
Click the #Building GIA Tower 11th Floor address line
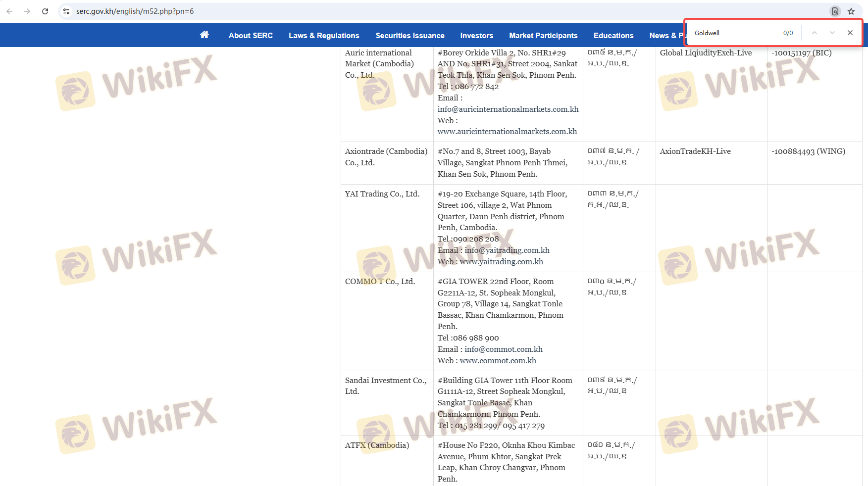[505, 381]
